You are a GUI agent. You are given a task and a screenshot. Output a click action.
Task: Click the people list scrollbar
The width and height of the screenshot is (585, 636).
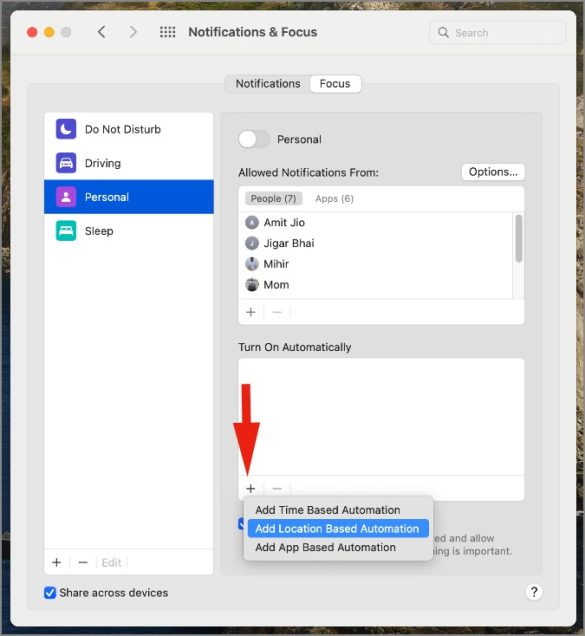click(x=518, y=238)
